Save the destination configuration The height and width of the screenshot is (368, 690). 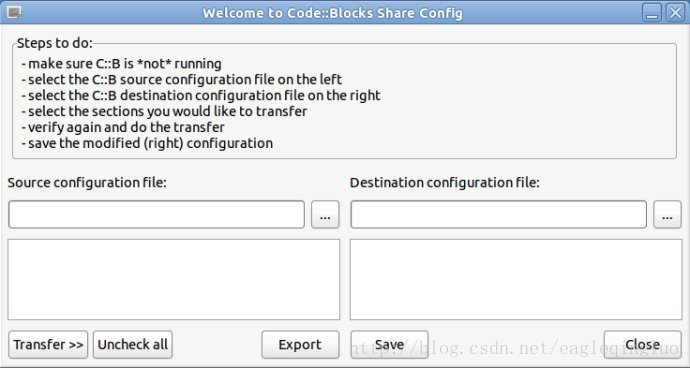tap(389, 345)
